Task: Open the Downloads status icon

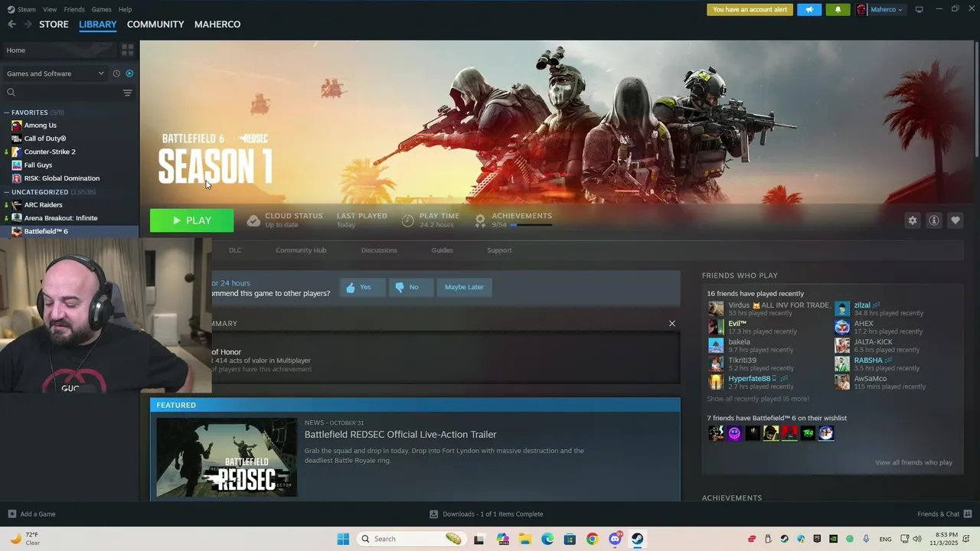Action: click(x=434, y=514)
